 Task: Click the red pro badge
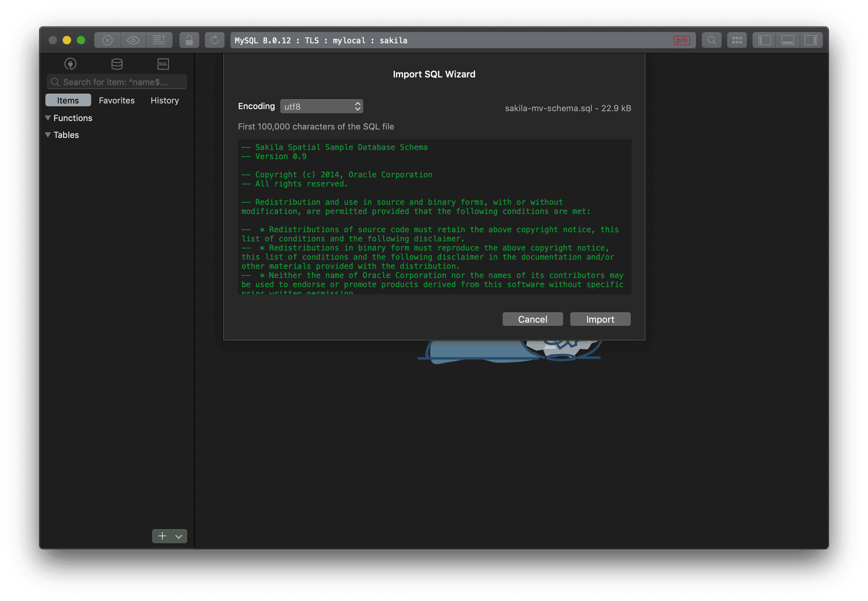pos(681,40)
